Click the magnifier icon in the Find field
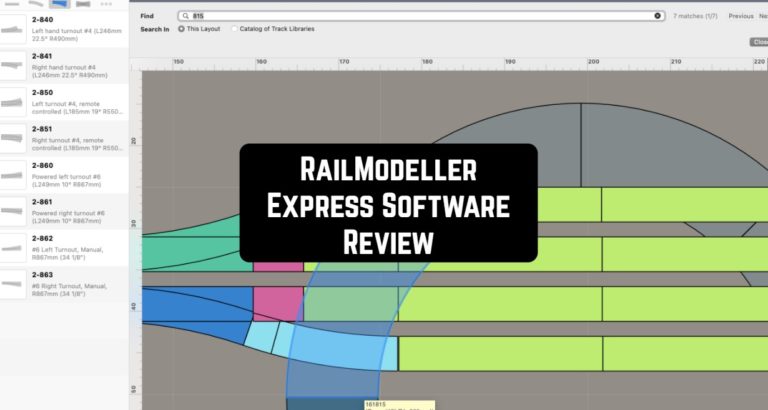Image resolution: width=768 pixels, height=410 pixels. pos(186,16)
